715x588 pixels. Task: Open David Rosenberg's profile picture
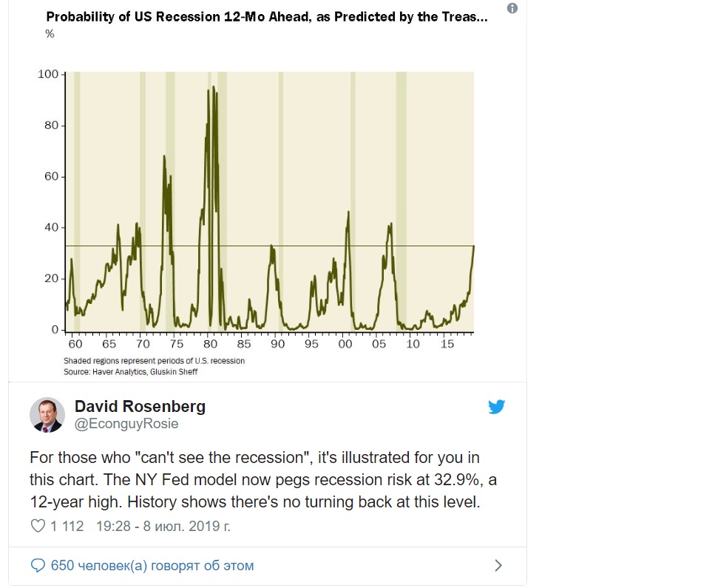click(x=47, y=415)
